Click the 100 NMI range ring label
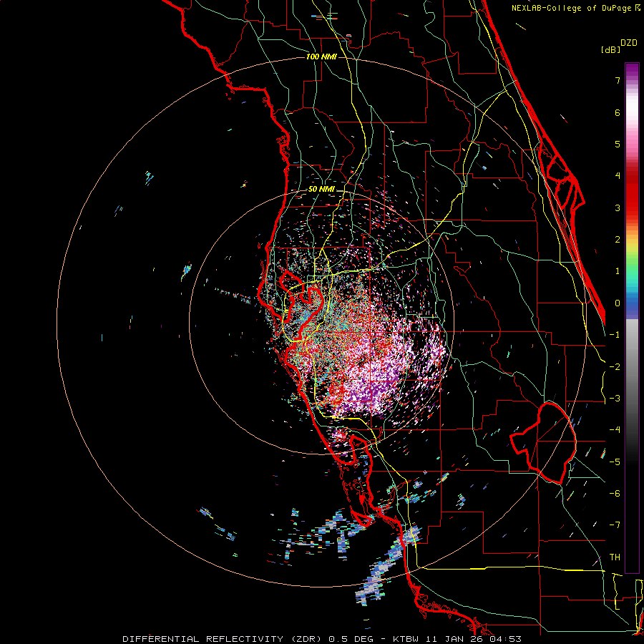The image size is (644, 644). pyautogui.click(x=321, y=57)
